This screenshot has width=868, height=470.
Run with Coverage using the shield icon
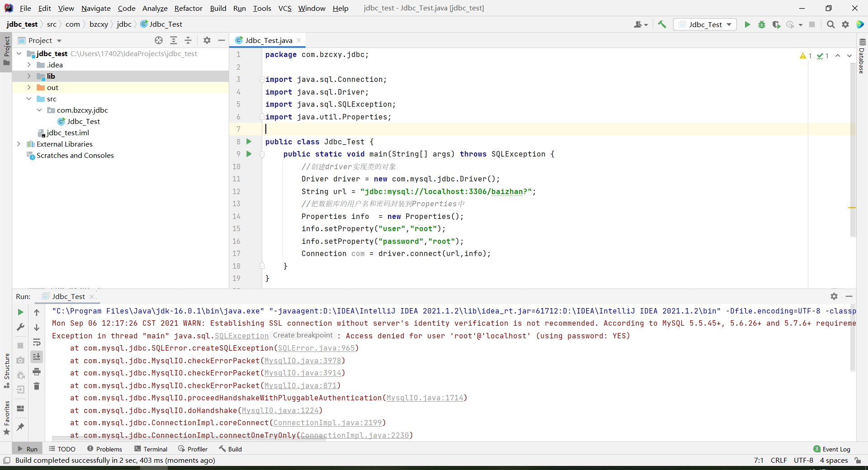pyautogui.click(x=776, y=24)
